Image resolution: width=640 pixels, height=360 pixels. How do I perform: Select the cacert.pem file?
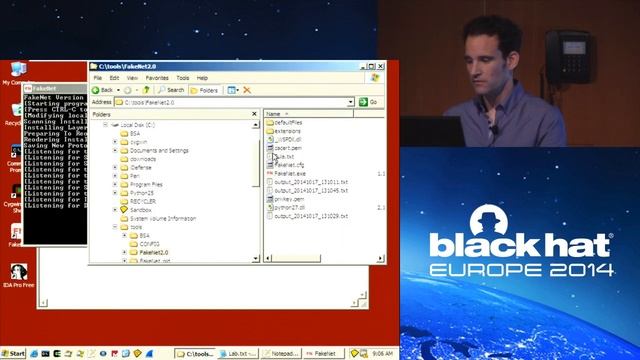click(284, 148)
